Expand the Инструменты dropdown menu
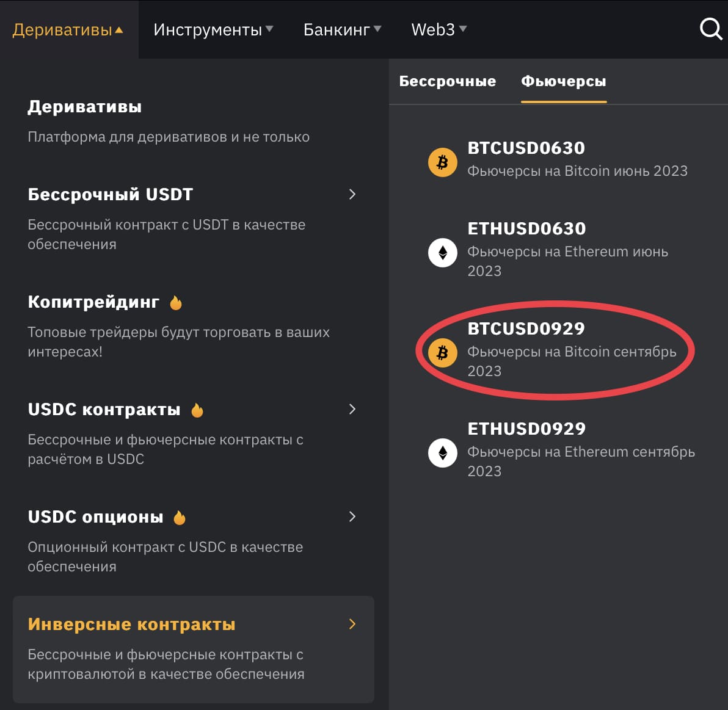Screen dimensions: 728x710 [213, 30]
